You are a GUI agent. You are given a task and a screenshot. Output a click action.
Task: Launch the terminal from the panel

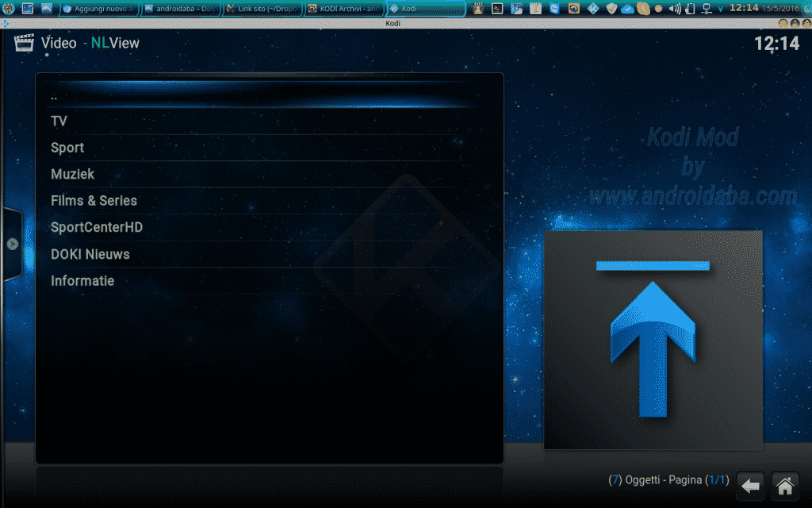[497, 8]
